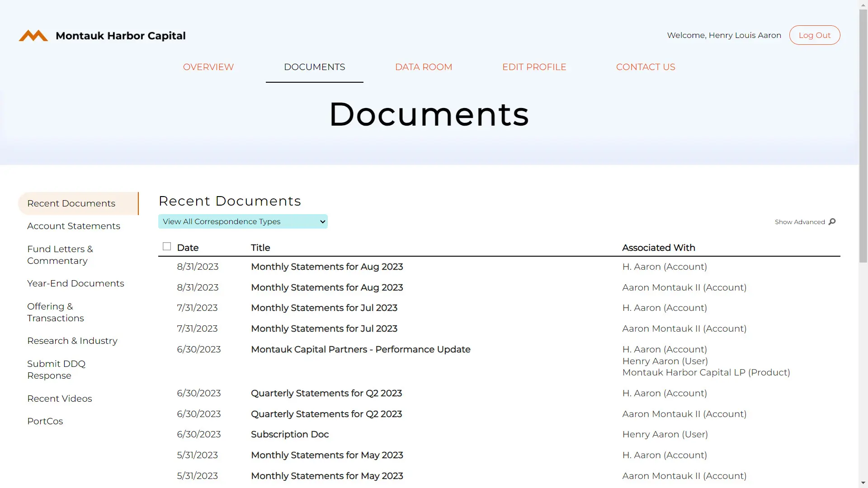This screenshot has width=868, height=488.
Task: Click Submit DDQ Response link
Action: pos(56,370)
